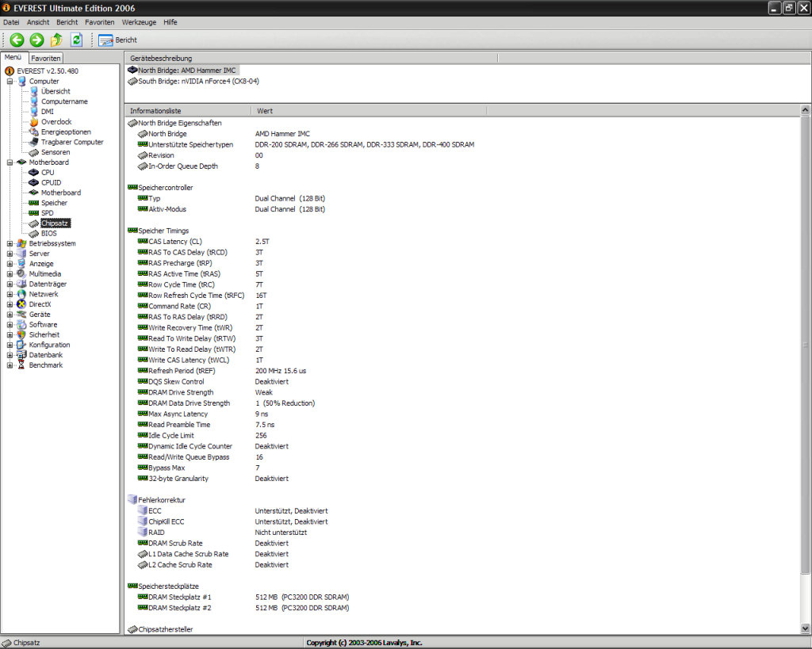Click the EVEREST v2.50.480 root icon
Screen dimensions: 812x649
(x=10, y=71)
